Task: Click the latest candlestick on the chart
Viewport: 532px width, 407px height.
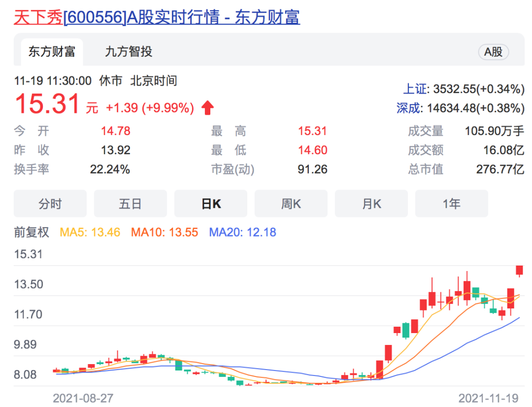Action: (x=520, y=270)
